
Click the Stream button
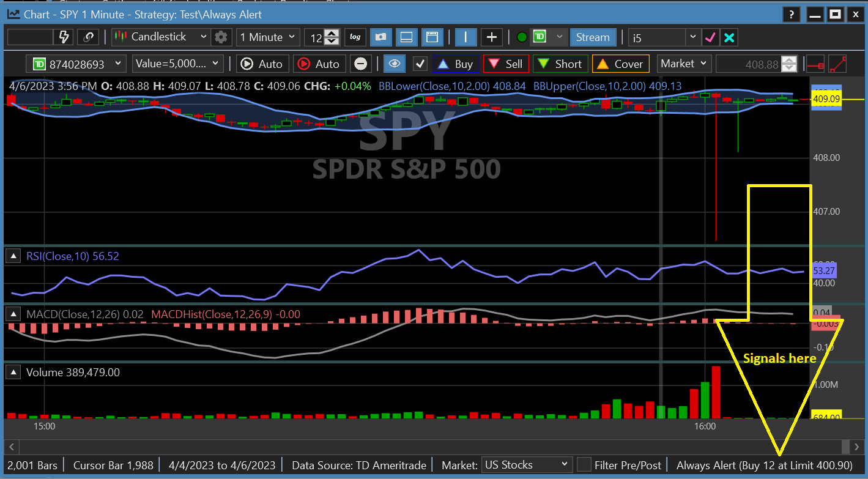tap(593, 37)
